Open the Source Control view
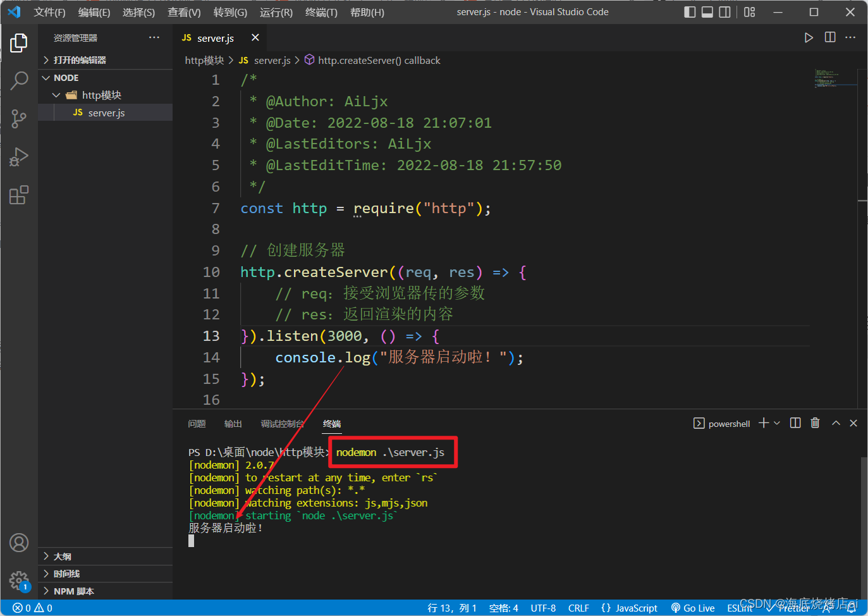This screenshot has width=868, height=616. (19, 118)
